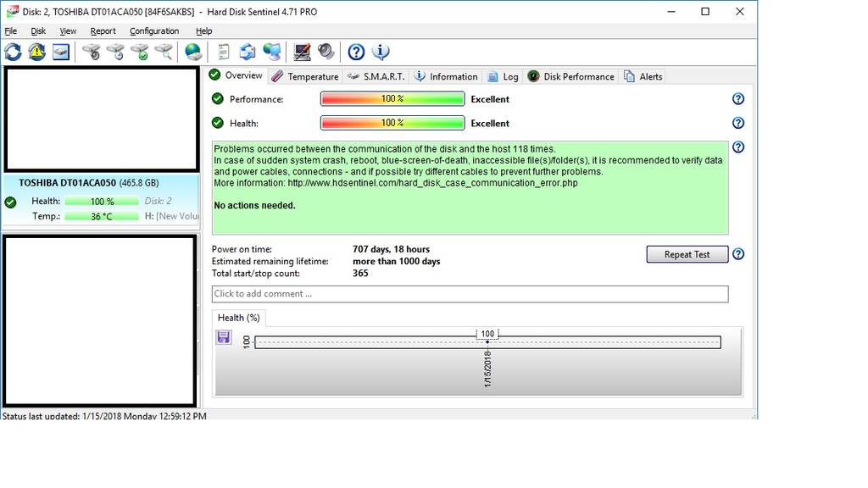Screen dimensions: 868x488
Task: Click the speaker sound toolbar icon
Action: 326,52
